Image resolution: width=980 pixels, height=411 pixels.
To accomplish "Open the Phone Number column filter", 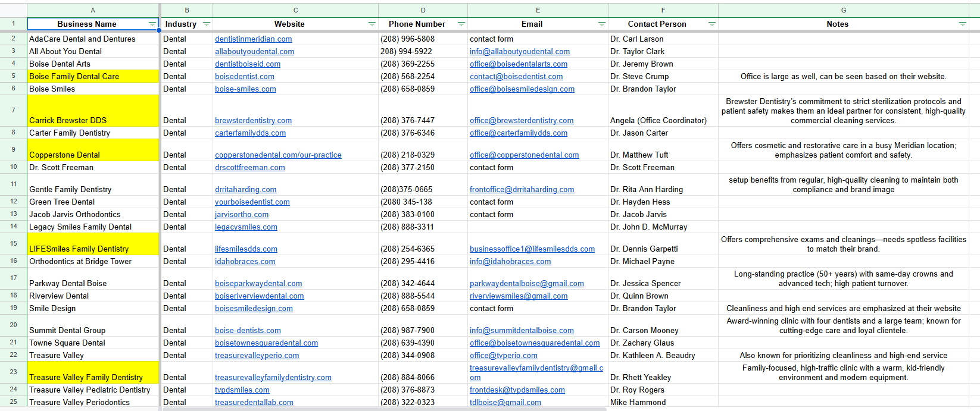I will point(461,24).
